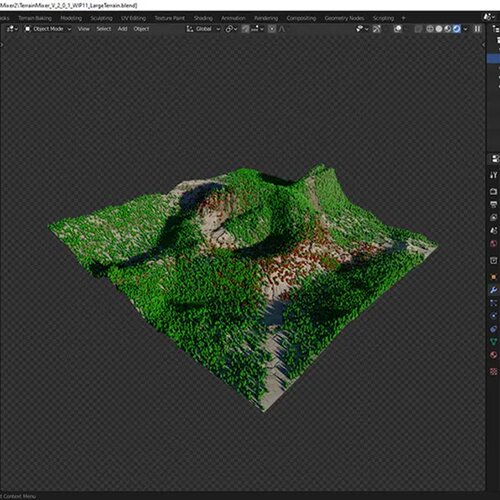The image size is (500, 500).
Task: Open the Rendering workspace tab
Action: (266, 18)
